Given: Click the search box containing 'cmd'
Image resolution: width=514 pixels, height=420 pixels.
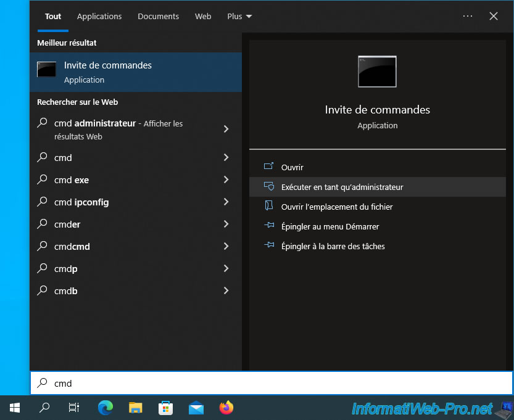Looking at the screenshot, I should [x=272, y=383].
